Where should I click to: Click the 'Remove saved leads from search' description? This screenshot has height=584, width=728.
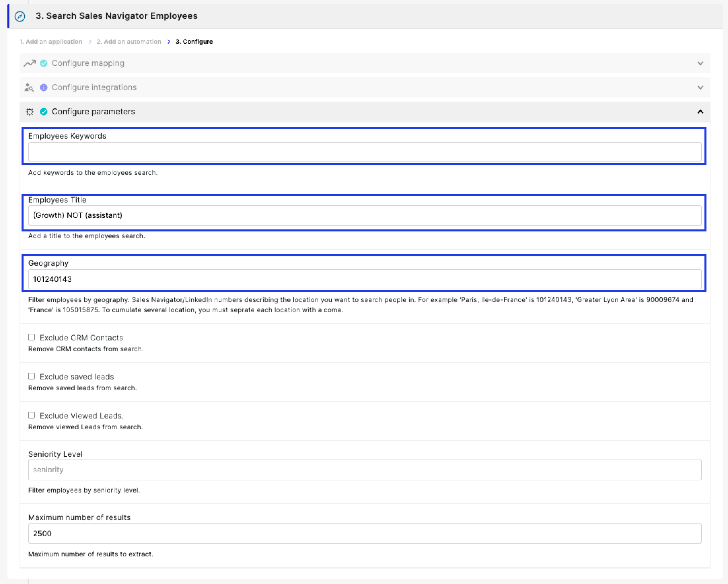click(82, 388)
